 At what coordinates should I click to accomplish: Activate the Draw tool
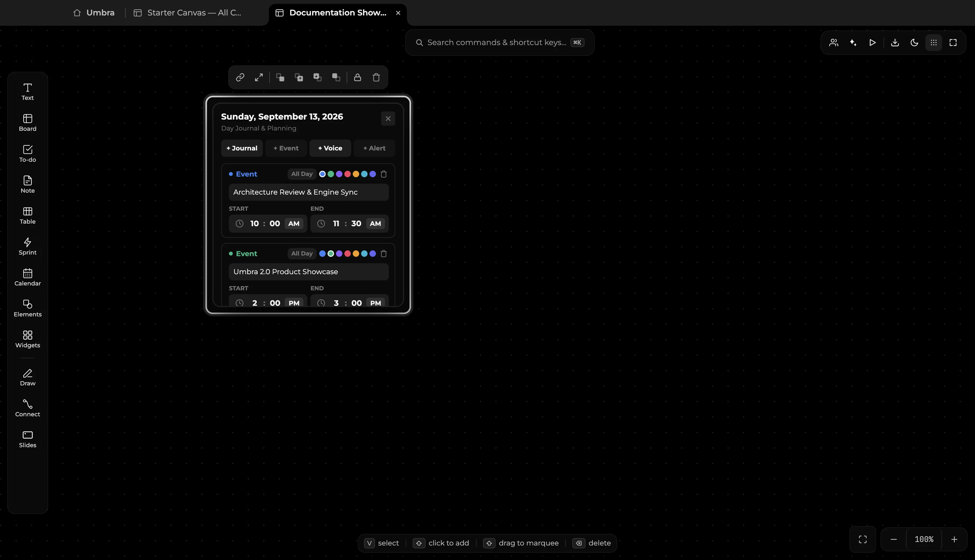point(27,377)
